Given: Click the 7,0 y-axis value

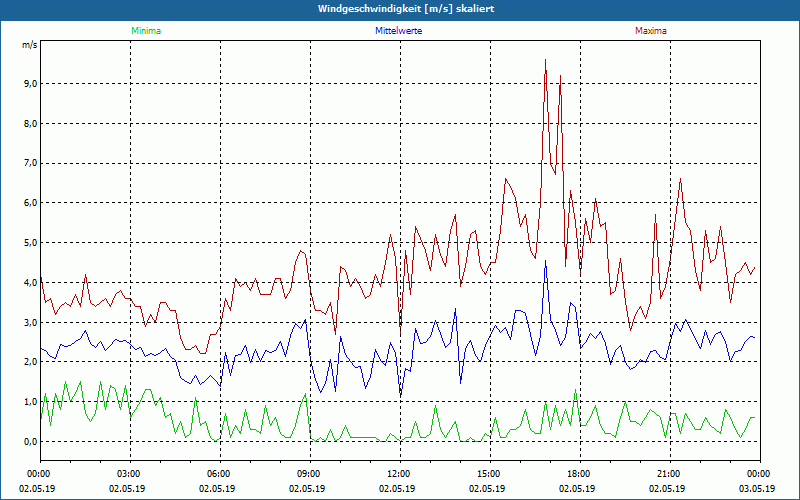Looking at the screenshot, I should (31, 163).
